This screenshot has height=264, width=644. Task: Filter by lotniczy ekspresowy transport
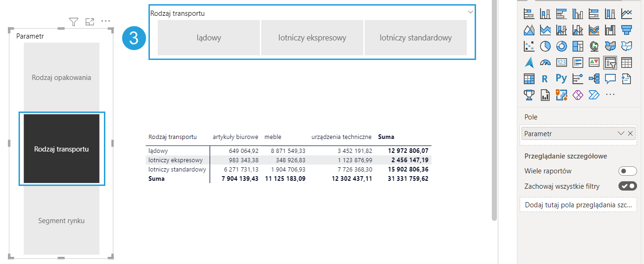pos(312,38)
